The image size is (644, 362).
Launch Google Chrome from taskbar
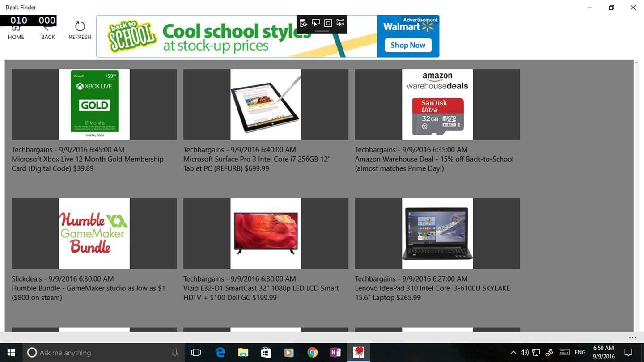(x=312, y=353)
